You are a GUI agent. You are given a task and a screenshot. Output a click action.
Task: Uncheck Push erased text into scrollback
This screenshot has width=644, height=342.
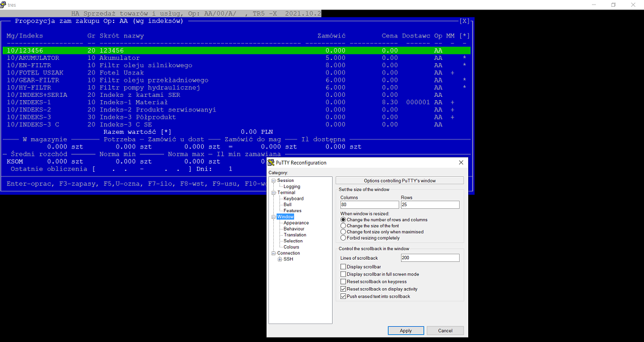343,297
